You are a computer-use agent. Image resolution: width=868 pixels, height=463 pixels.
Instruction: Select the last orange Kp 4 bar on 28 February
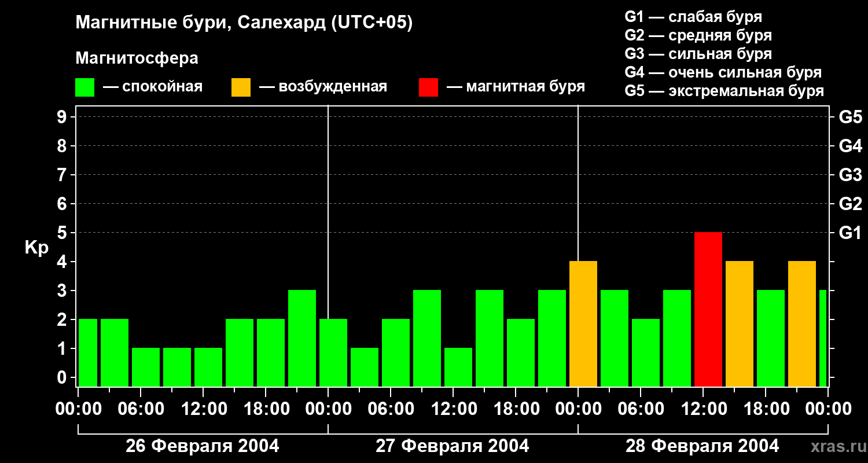(x=802, y=324)
